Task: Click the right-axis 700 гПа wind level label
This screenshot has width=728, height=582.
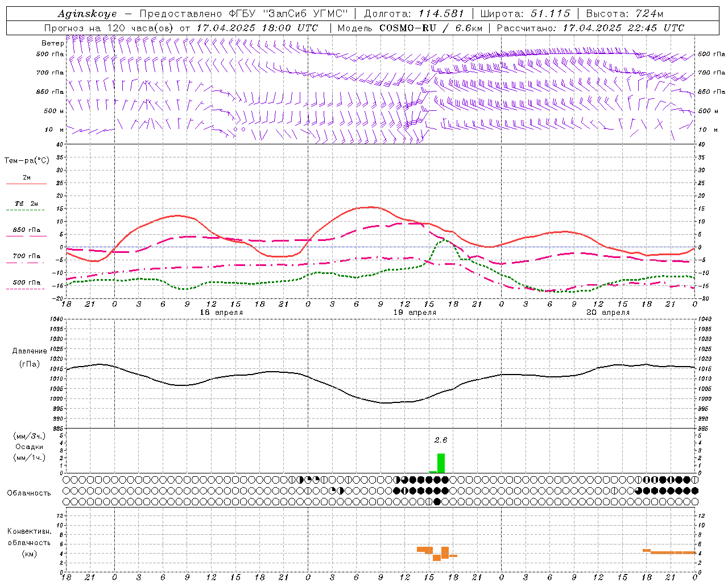Action: [x=712, y=73]
